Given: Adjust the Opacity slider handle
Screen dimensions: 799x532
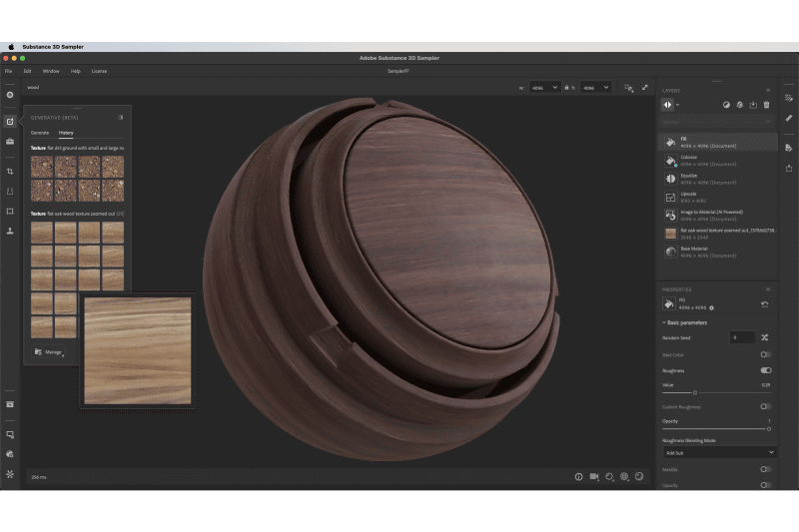Looking at the screenshot, I should (769, 428).
